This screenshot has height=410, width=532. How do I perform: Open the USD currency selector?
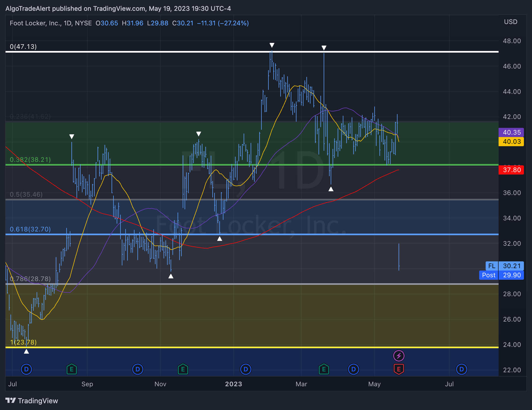coord(511,22)
